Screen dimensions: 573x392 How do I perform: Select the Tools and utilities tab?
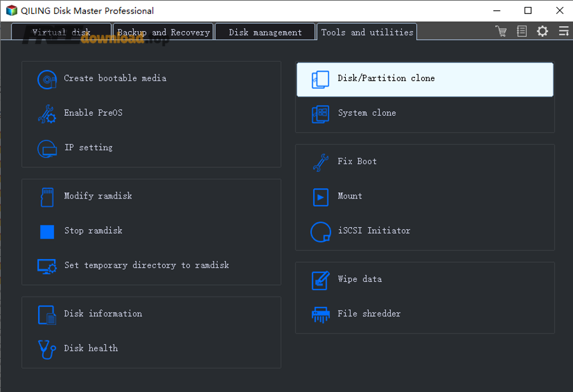[x=367, y=32]
